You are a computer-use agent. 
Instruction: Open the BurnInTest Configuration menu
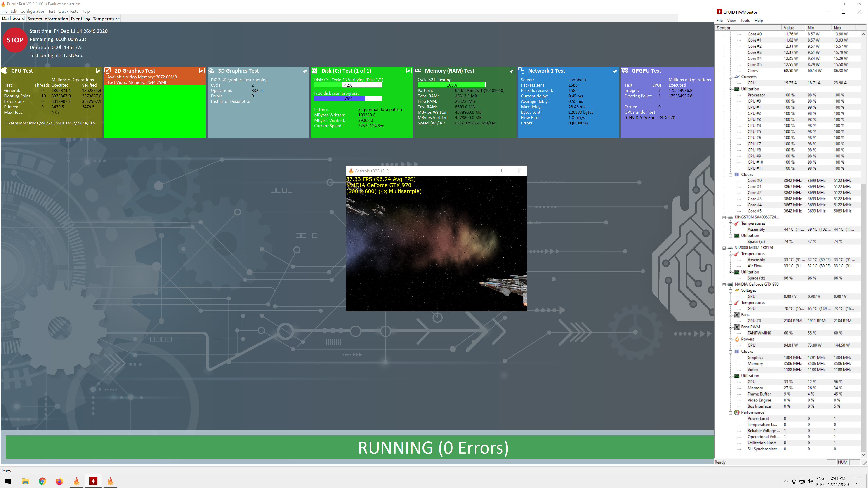tap(33, 11)
